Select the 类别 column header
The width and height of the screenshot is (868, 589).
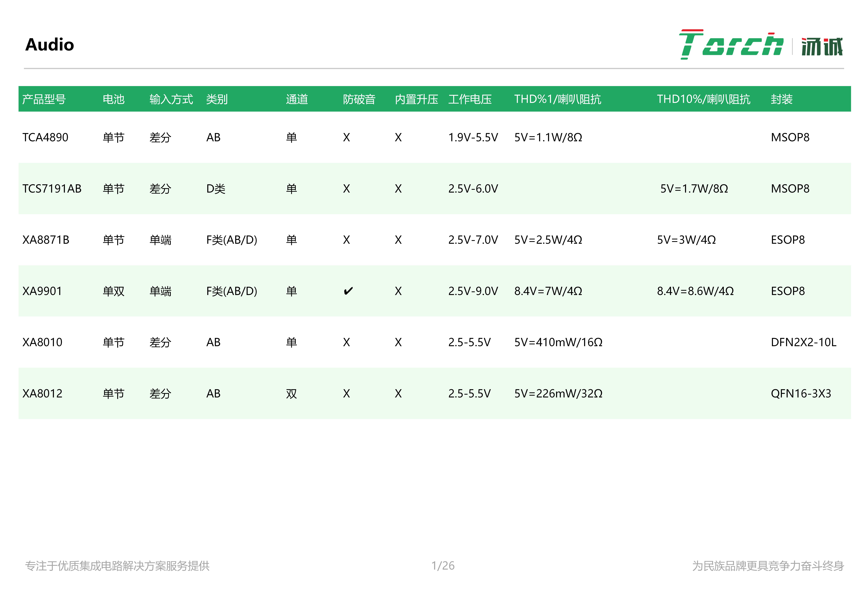[217, 99]
